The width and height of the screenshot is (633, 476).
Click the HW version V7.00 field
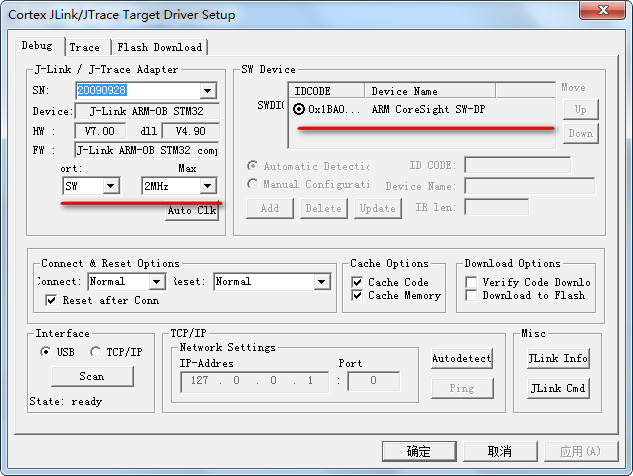coord(100,131)
